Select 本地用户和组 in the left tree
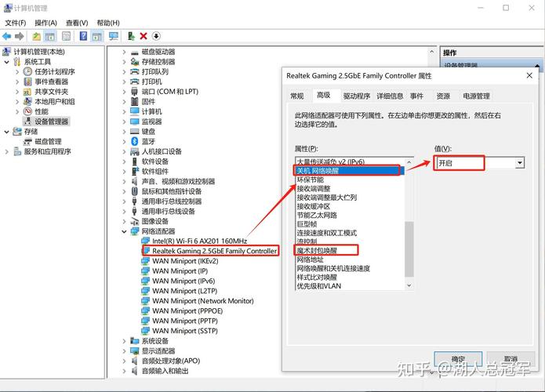The height and width of the screenshot is (392, 545). tap(55, 101)
